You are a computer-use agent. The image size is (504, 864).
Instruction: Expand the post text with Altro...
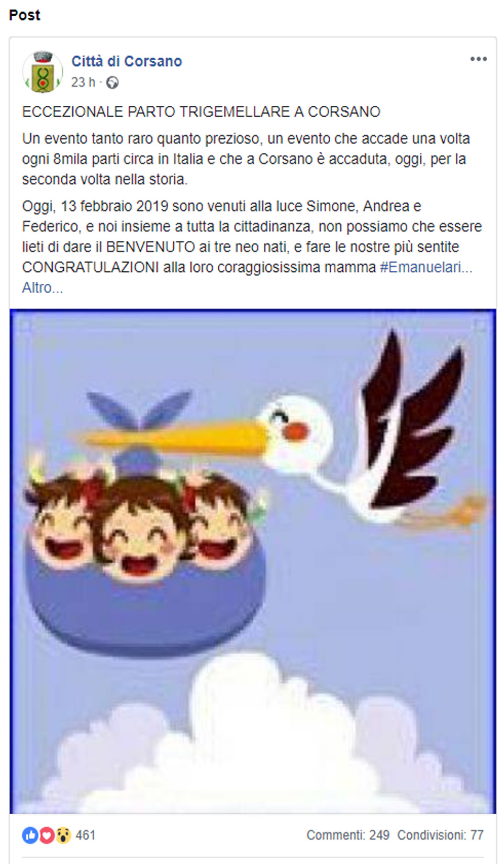[42, 288]
